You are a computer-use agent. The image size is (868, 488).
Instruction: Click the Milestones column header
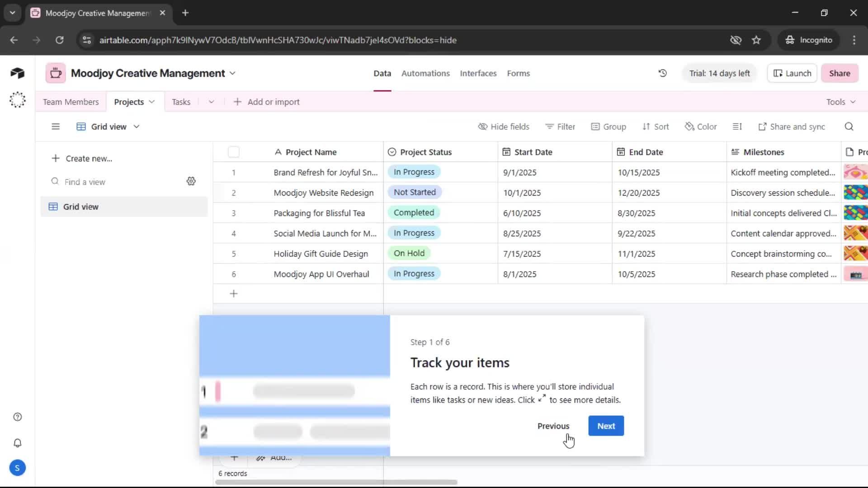point(783,152)
